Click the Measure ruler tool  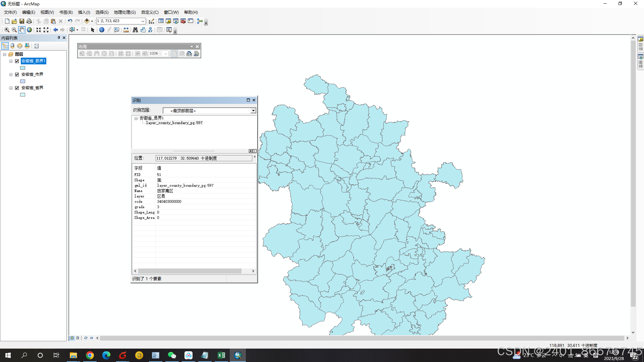126,30
